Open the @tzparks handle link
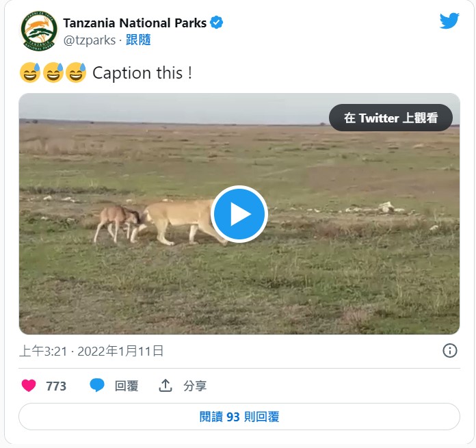The image size is (476, 448). pyautogui.click(x=89, y=40)
